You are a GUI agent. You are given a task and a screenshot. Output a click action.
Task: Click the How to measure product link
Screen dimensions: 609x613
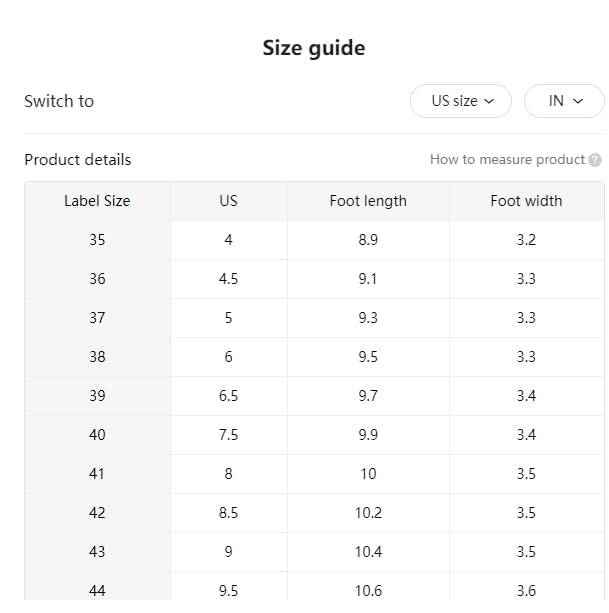coord(507,160)
